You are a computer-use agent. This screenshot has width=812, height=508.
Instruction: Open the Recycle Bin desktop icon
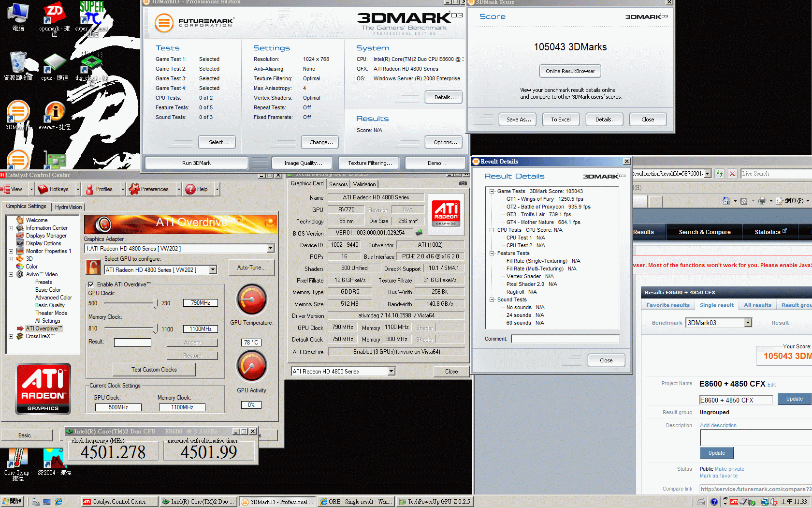pyautogui.click(x=18, y=66)
